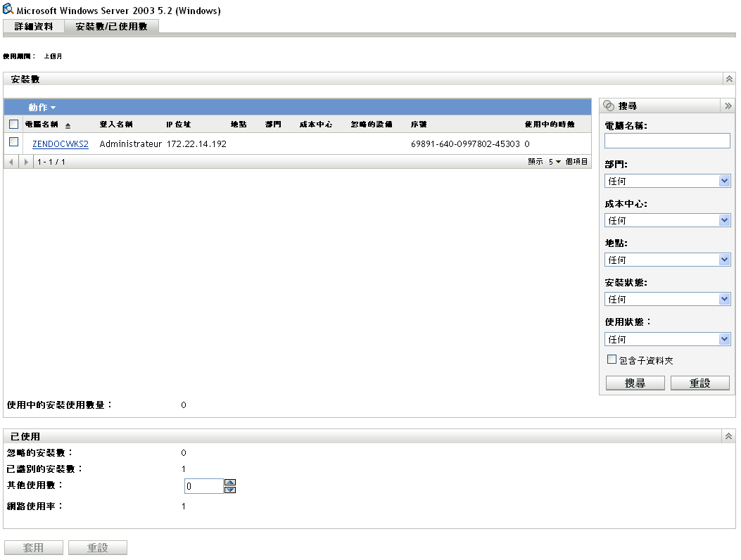741x560 pixels.
Task: Click IP address 172.22.14.192 cell
Action: [196, 144]
